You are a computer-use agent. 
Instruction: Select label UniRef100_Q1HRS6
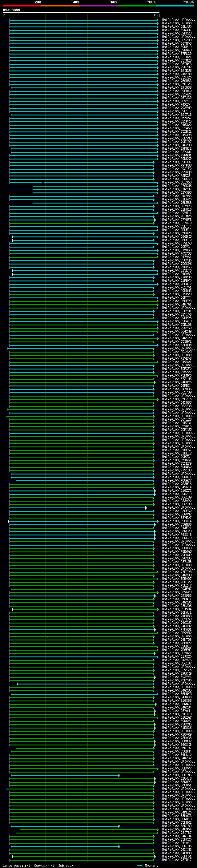[x=177, y=267]
